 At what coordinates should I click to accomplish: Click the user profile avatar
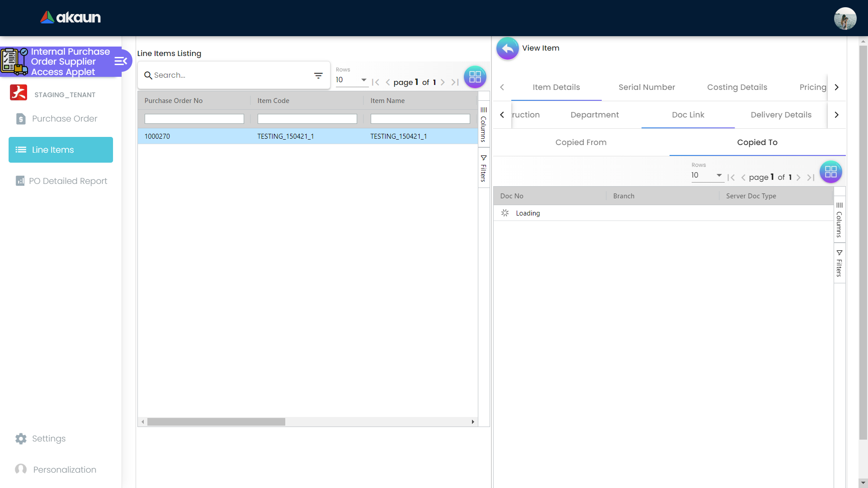tap(844, 19)
